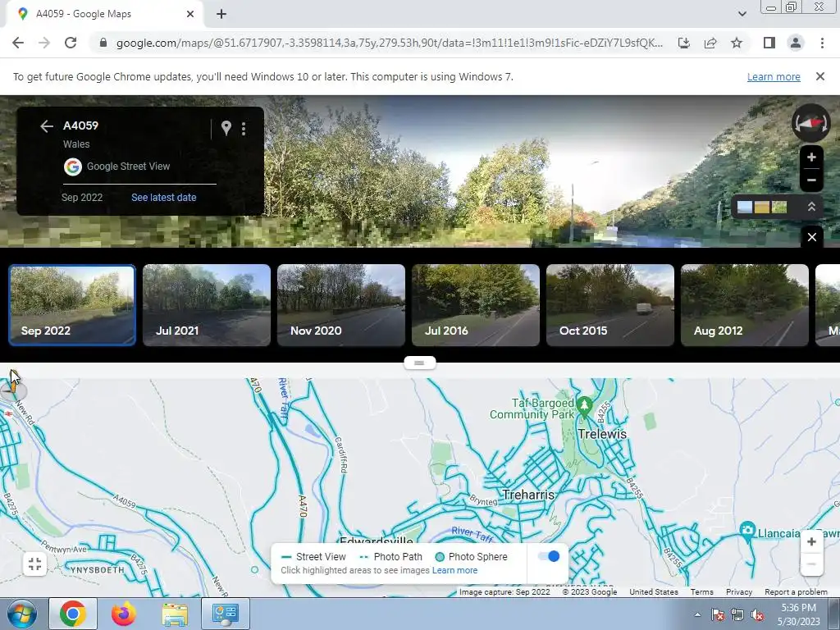Screen dimensions: 840x630
Task: Click the YNYSBOETH map label
Action: (x=97, y=570)
